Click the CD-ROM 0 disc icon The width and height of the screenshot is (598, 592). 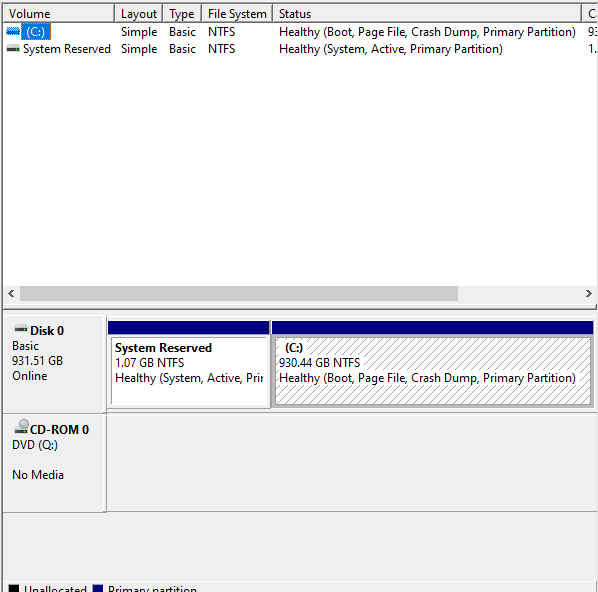21,426
